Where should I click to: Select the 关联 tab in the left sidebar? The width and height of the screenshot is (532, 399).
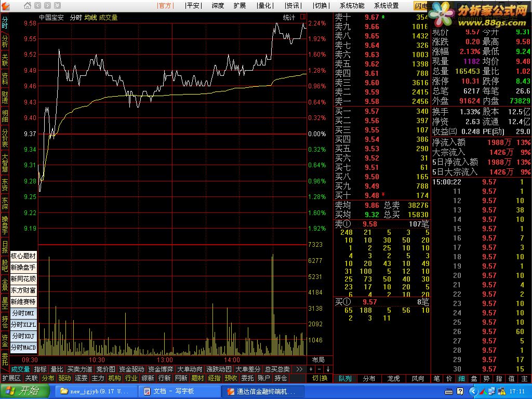(5, 60)
